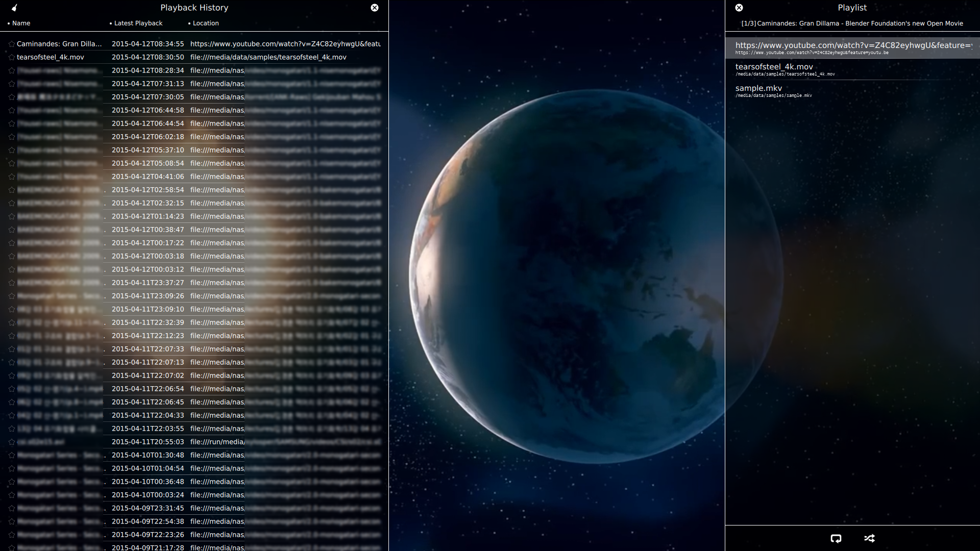Screen dimensions: 980x551
Task: Star the entry played 2015-04-11T23:37:27
Action: 11,283
